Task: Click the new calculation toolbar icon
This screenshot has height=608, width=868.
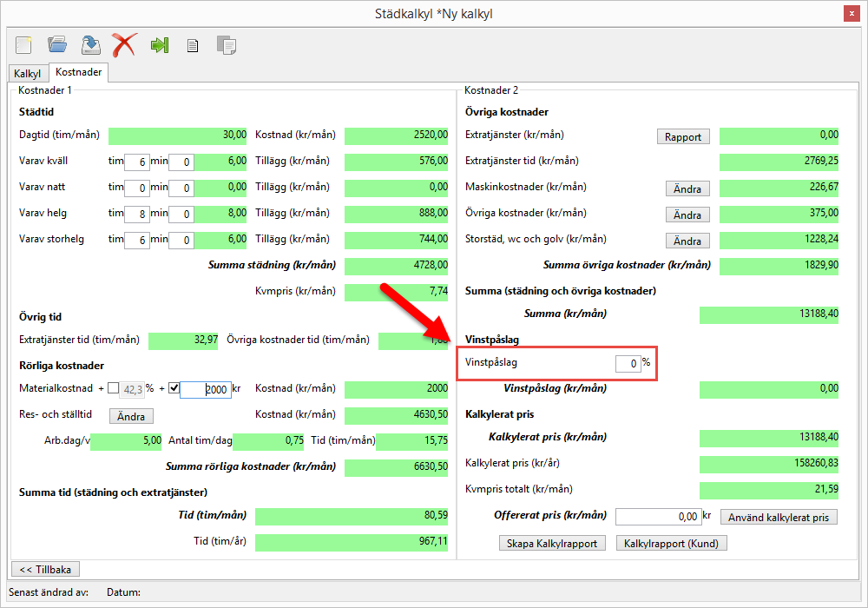Action: tap(23, 44)
